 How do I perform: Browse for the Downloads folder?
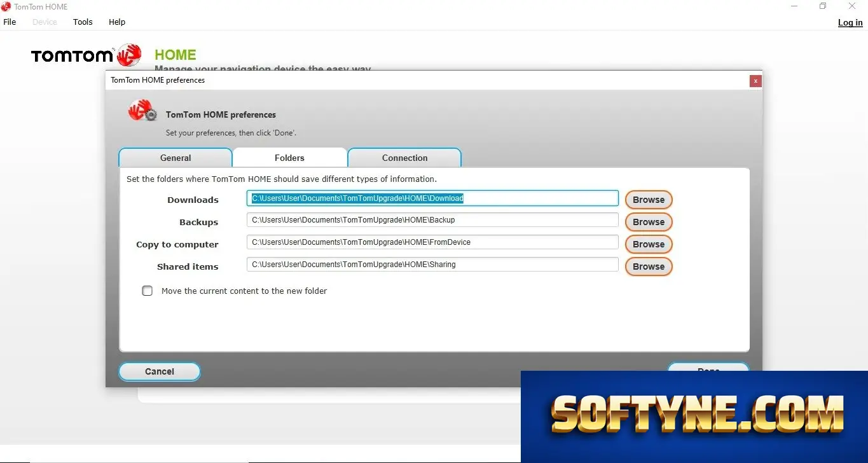(x=649, y=200)
